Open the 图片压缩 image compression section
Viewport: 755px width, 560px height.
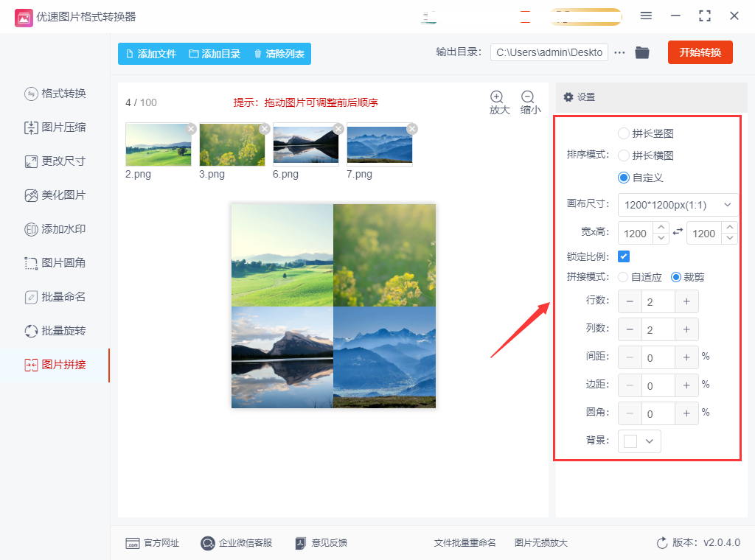click(55, 127)
